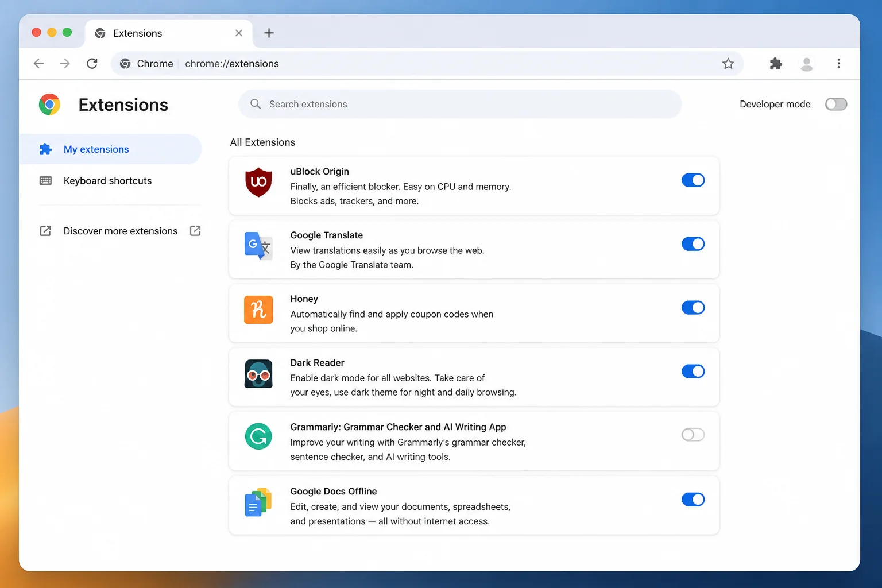
Task: Open My extensions in sidebar
Action: pyautogui.click(x=110, y=149)
